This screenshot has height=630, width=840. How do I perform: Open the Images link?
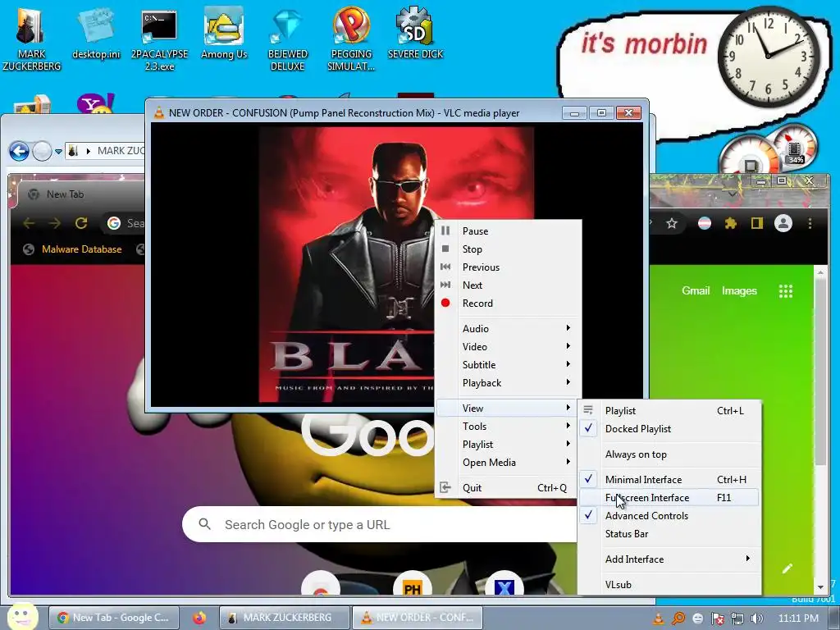tap(739, 291)
